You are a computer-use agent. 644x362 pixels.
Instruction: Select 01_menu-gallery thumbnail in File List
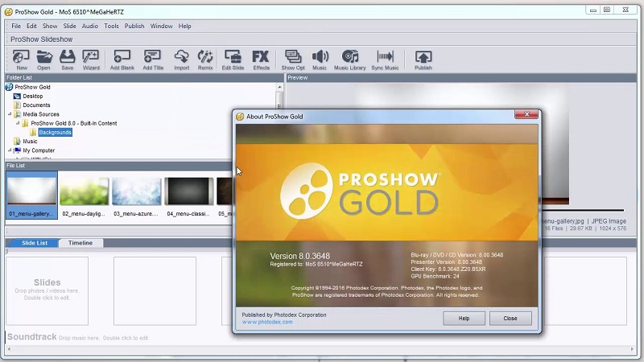coord(31,195)
